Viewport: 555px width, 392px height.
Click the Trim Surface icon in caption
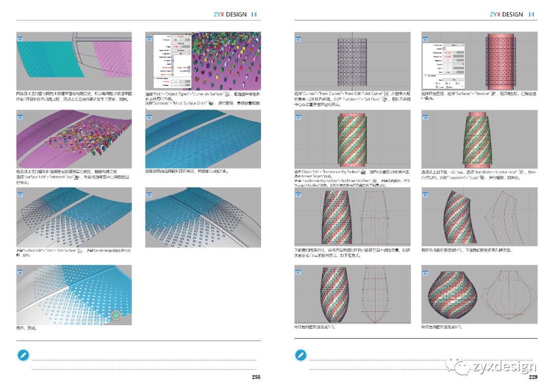coord(80,251)
